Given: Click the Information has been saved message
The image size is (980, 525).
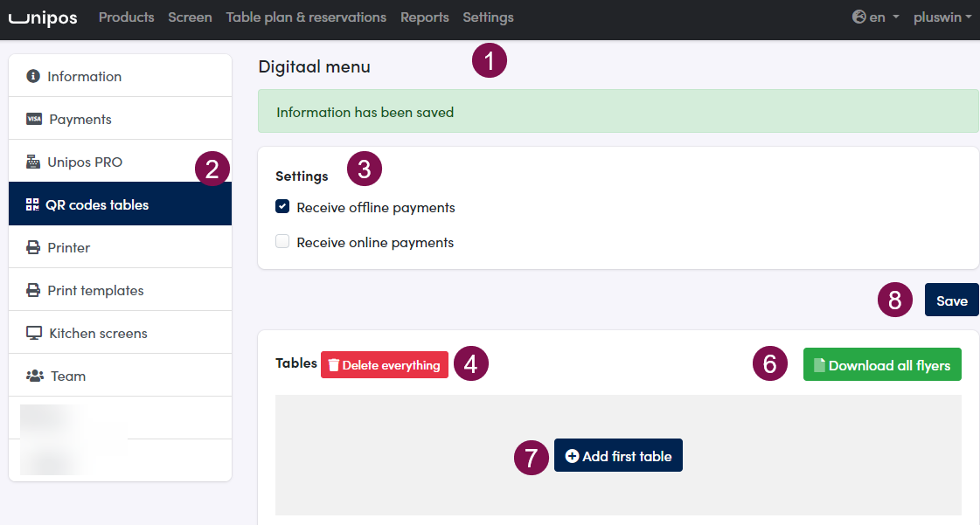Looking at the screenshot, I should click(x=618, y=111).
